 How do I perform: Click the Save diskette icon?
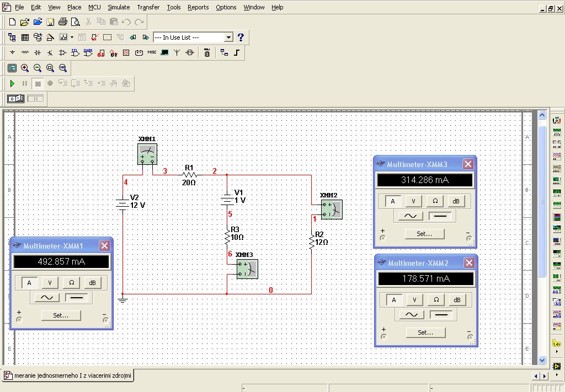(x=50, y=22)
